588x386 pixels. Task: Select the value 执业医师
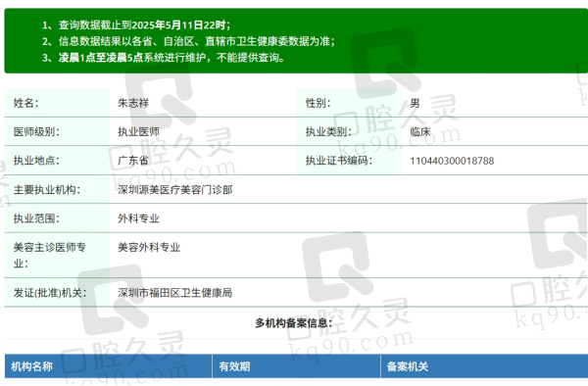138,132
